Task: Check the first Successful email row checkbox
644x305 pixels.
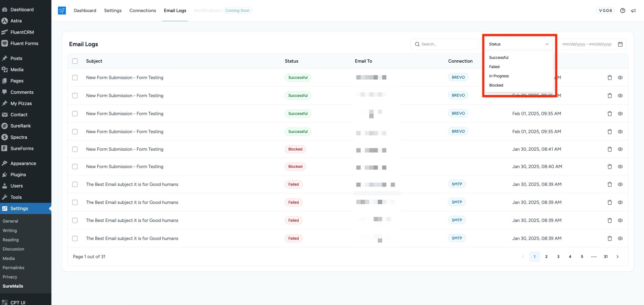Action: (x=75, y=78)
